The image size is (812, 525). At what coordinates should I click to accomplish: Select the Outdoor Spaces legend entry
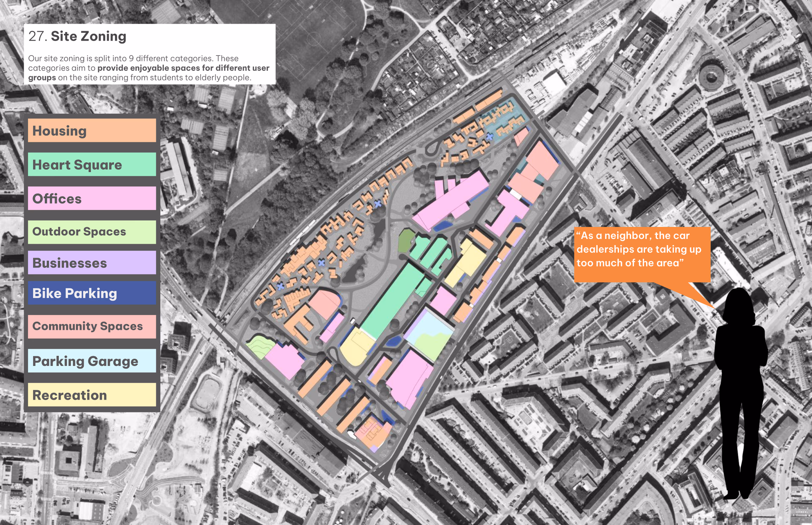tap(92, 232)
